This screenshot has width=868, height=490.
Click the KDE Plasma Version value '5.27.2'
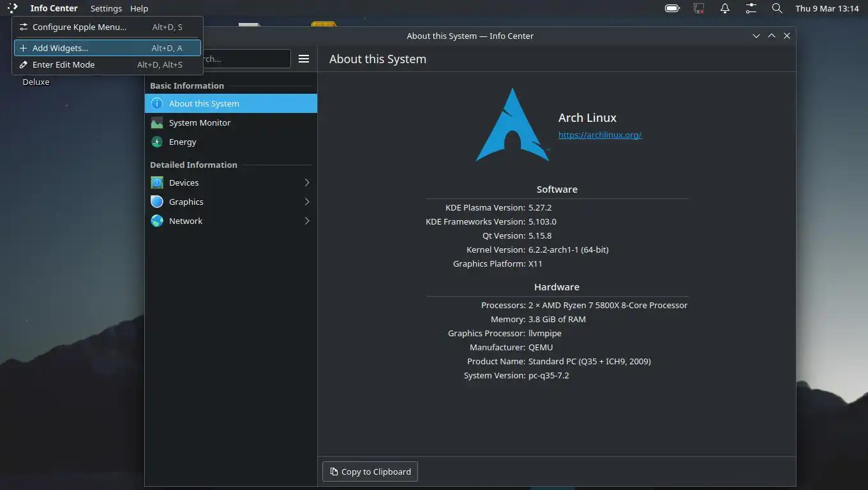click(540, 207)
